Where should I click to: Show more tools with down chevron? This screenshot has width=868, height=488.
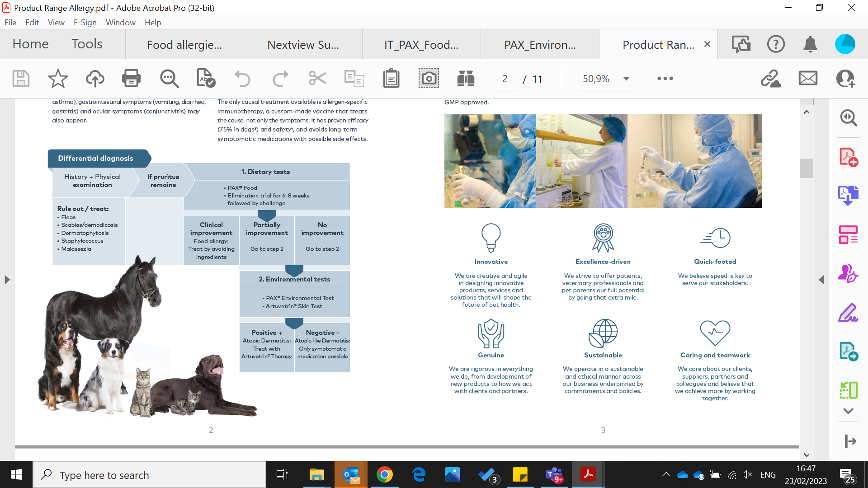click(848, 411)
